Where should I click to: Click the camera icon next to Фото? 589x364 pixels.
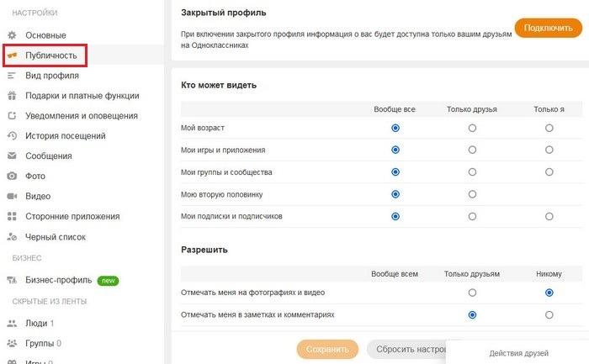[12, 176]
